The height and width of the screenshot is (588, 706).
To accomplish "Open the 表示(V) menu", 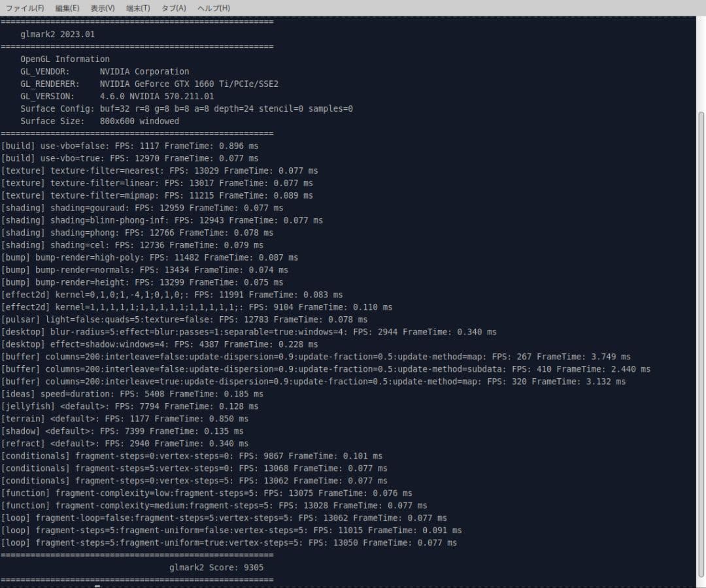I will (102, 8).
